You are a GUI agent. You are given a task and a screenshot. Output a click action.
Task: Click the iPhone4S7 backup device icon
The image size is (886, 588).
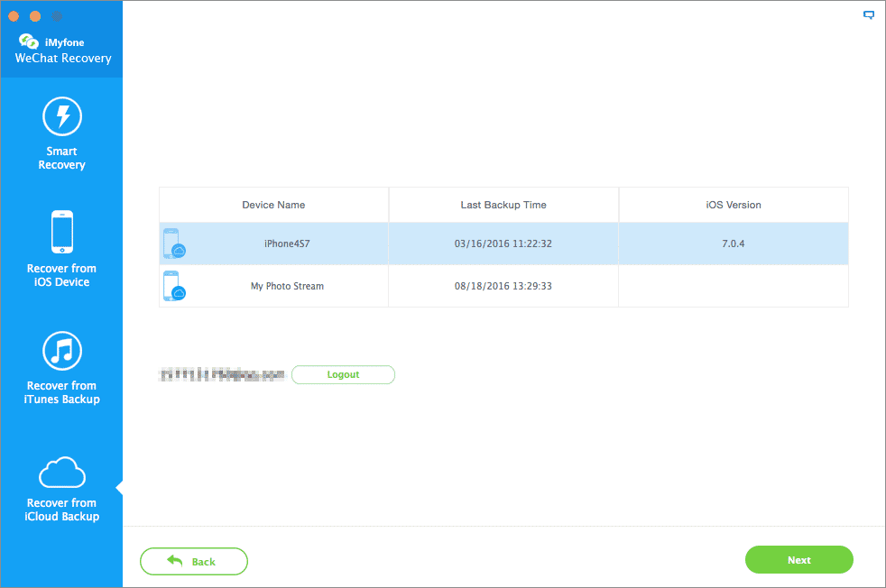tap(173, 244)
